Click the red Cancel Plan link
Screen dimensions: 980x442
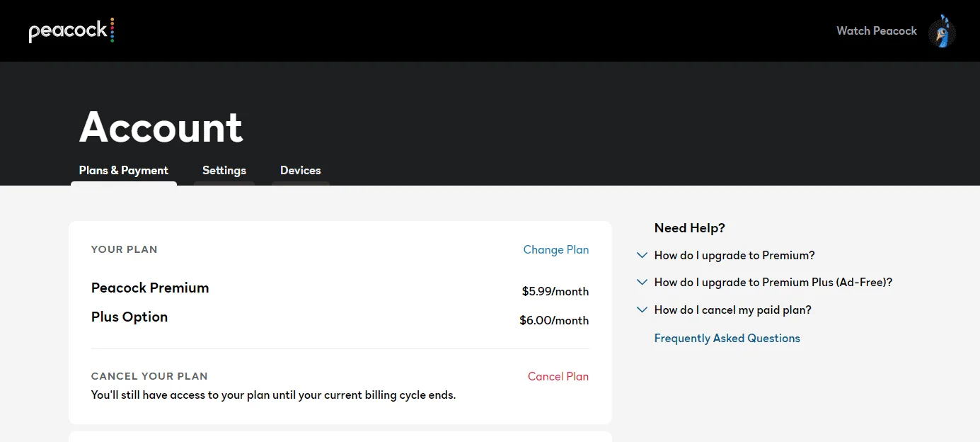pos(558,376)
